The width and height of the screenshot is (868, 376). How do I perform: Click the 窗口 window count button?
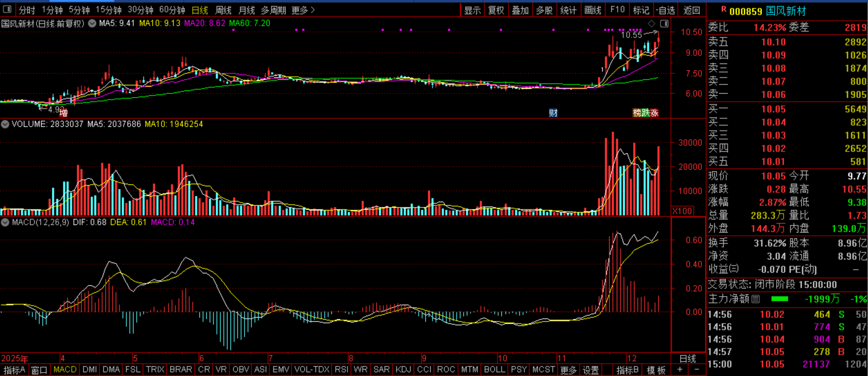[39, 370]
